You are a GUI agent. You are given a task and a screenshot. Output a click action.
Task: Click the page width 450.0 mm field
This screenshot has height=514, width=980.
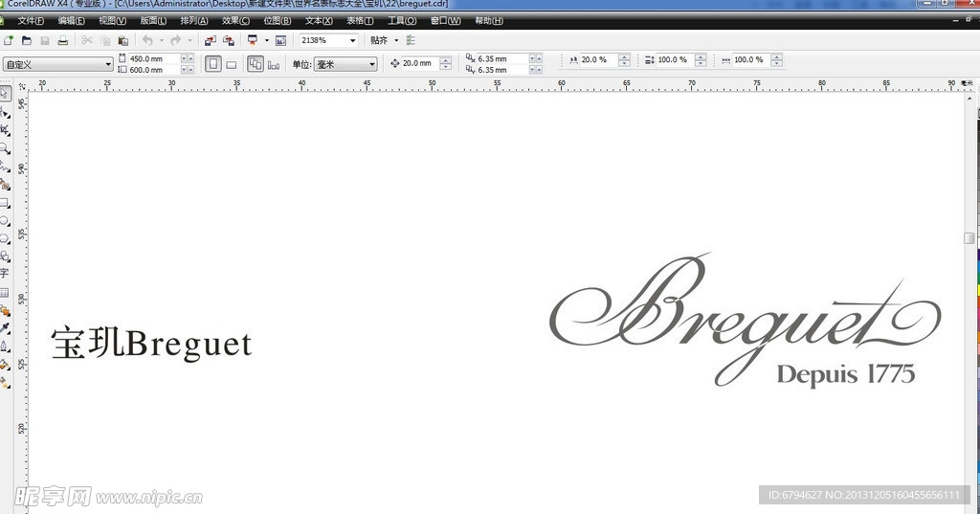154,58
